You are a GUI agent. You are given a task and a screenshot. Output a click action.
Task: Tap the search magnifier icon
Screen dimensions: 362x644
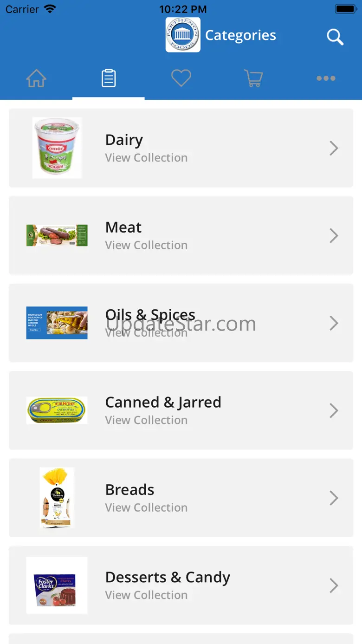tap(335, 37)
